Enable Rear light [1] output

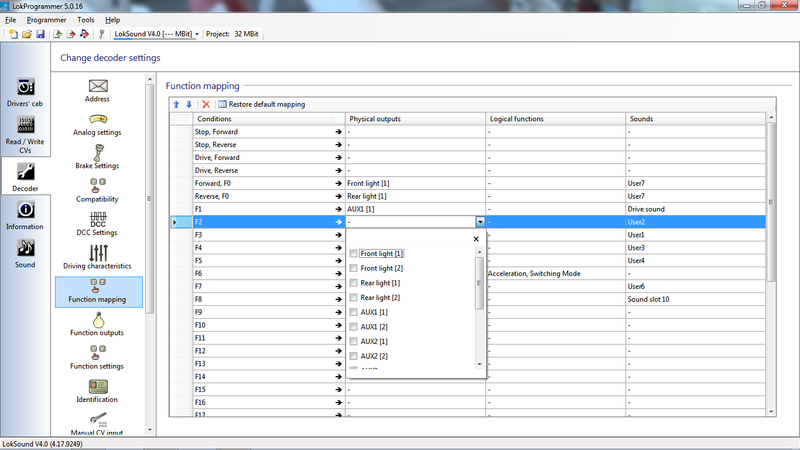pos(354,283)
